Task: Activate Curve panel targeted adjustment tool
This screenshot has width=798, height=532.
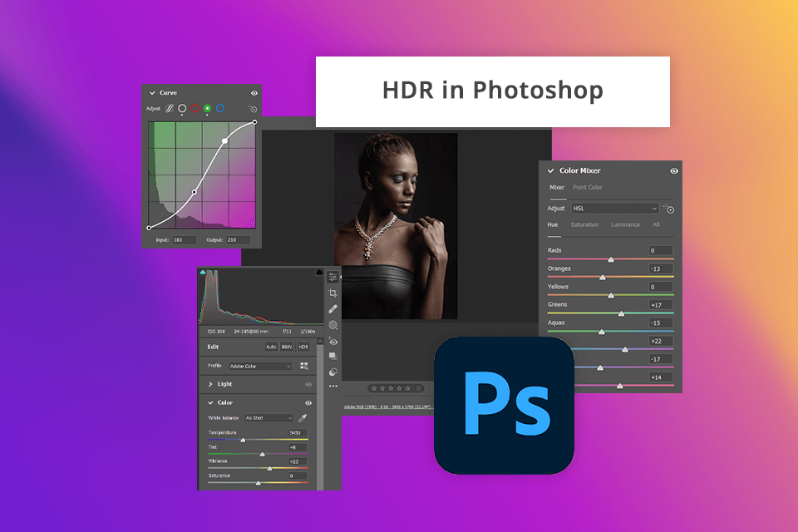Action: (253, 108)
